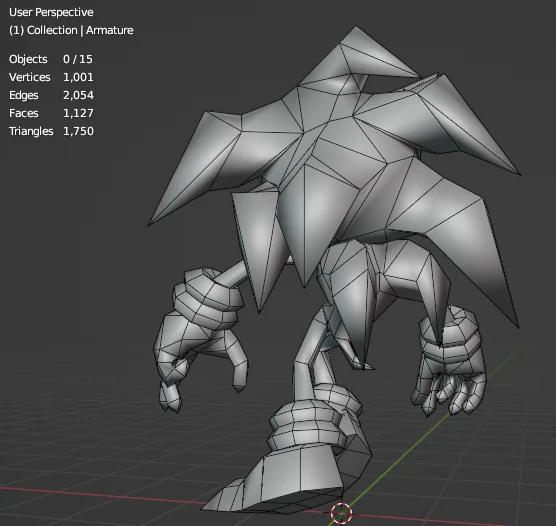Click the 'Faces' statistics label
The width and height of the screenshot is (556, 526).
(x=24, y=113)
